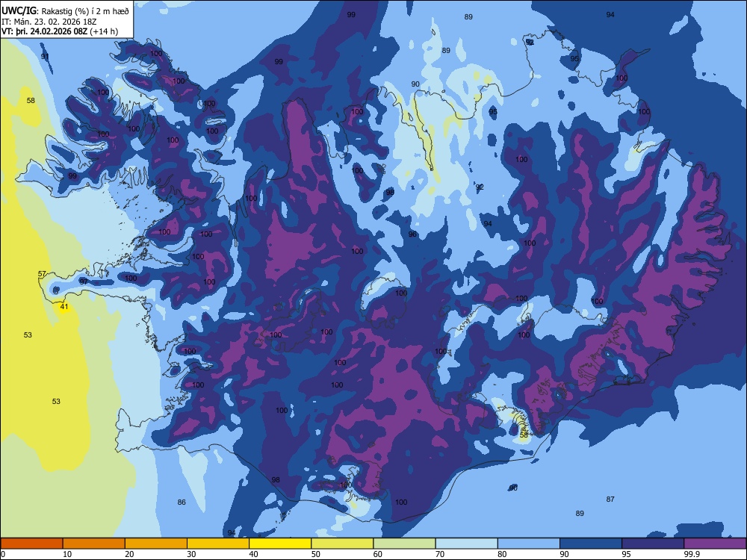Click the dark orange 0–10 legend swatch
Viewport: 747px width, 560px height.
tap(31, 544)
